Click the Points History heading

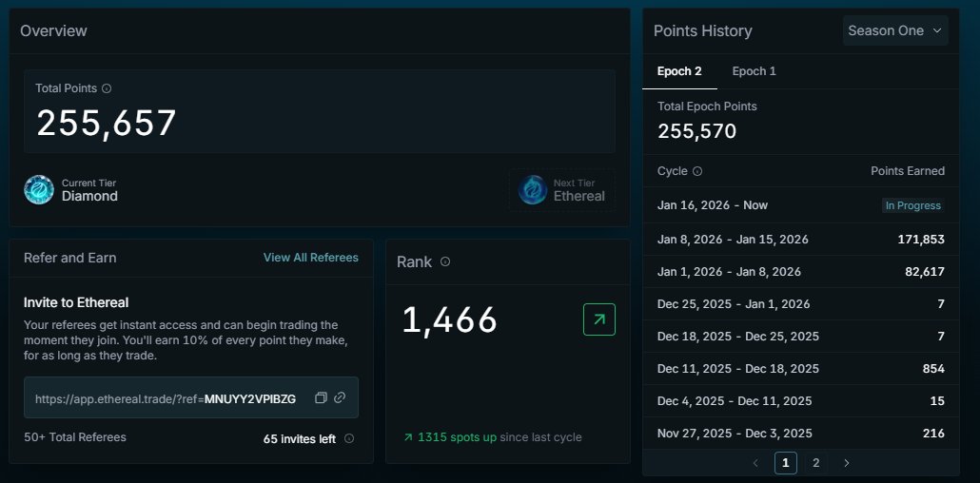point(703,31)
